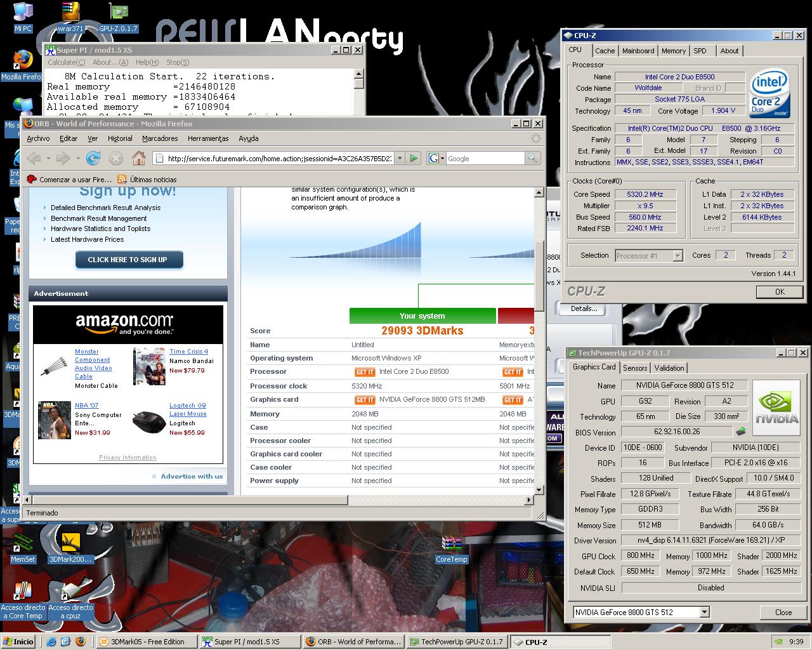Image resolution: width=812 pixels, height=650 pixels.
Task: Click in the Firefox URL address field
Action: pos(273,158)
